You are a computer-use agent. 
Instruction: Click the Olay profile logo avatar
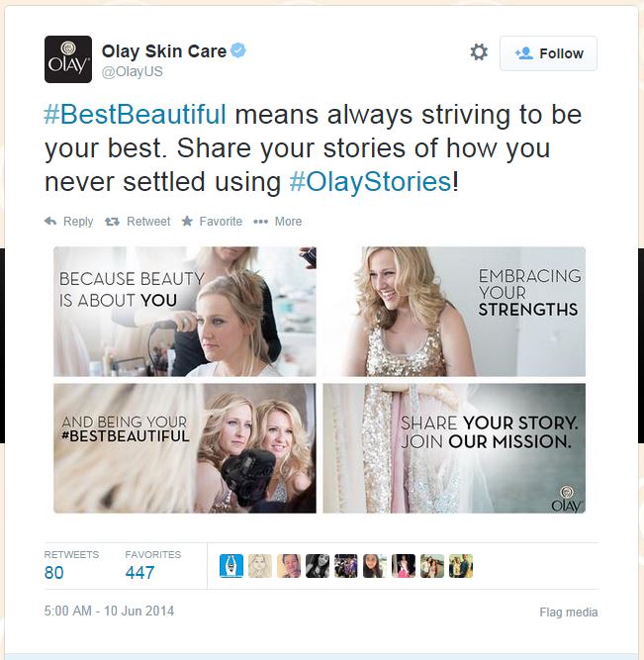pyautogui.click(x=68, y=59)
